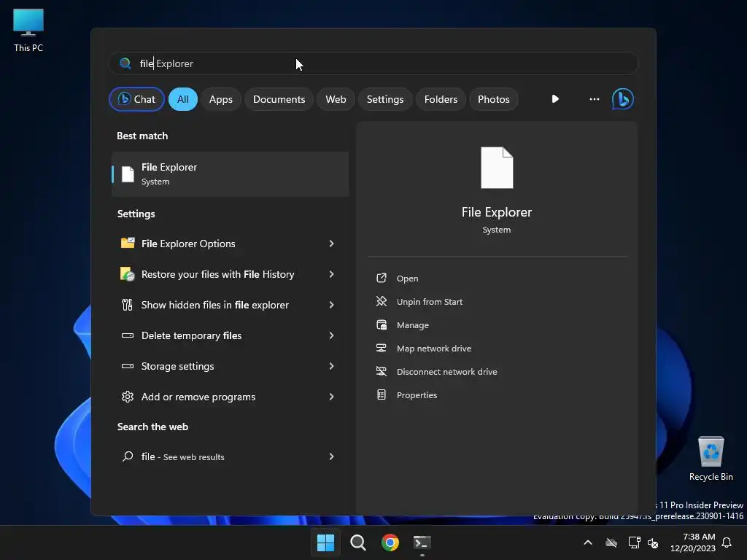Viewport: 747px width, 560px height.
Task: Click the search input field with 'file'
Action: 373,63
